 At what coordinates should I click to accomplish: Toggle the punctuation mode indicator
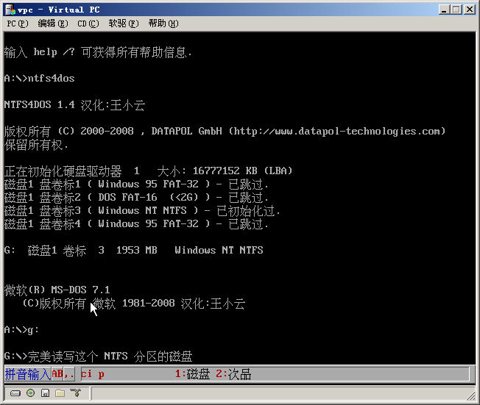[x=69, y=375]
